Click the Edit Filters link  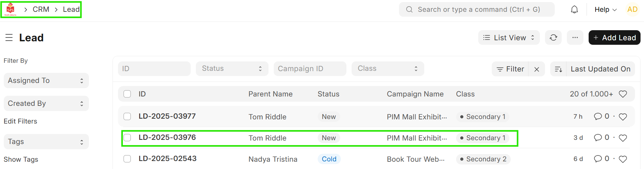tap(20, 121)
